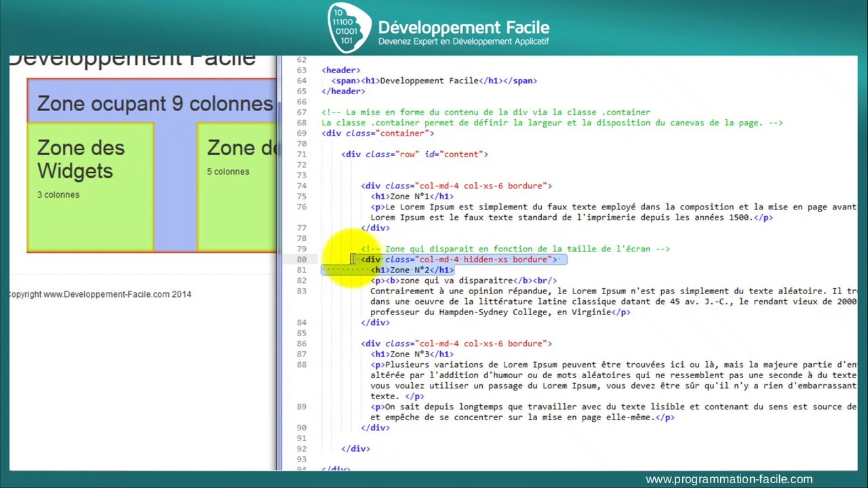Click line number 92 in the gutter

click(301, 449)
